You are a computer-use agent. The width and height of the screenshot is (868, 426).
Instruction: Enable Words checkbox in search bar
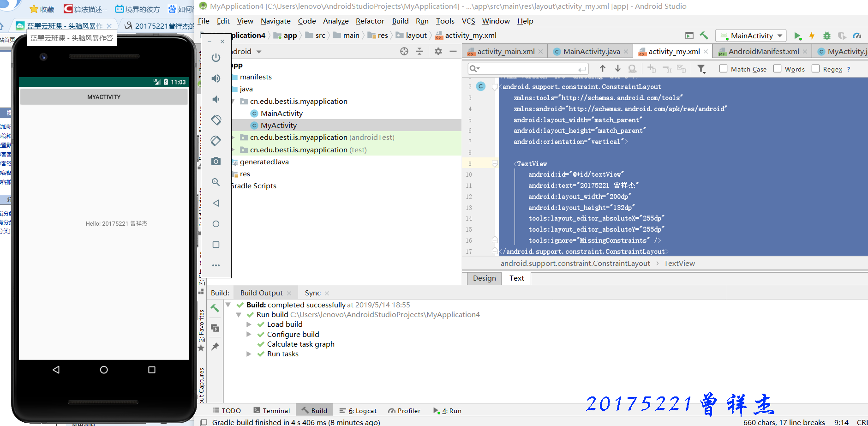coord(778,69)
